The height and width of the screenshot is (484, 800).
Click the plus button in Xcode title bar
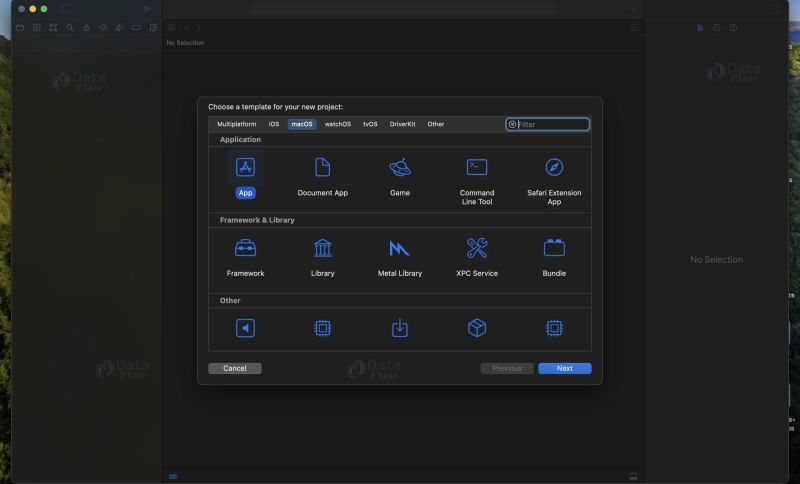point(633,9)
